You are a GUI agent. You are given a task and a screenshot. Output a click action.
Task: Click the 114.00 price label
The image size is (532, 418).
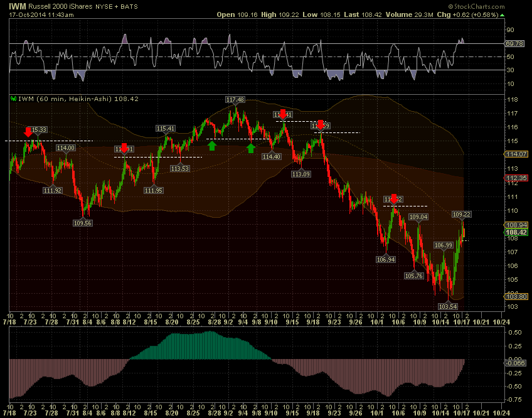66,147
